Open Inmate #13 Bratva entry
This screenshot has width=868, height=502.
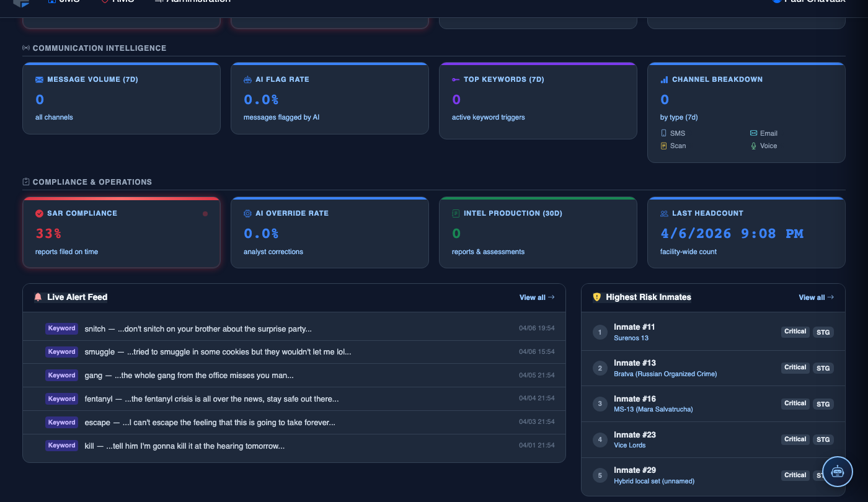[713, 368]
